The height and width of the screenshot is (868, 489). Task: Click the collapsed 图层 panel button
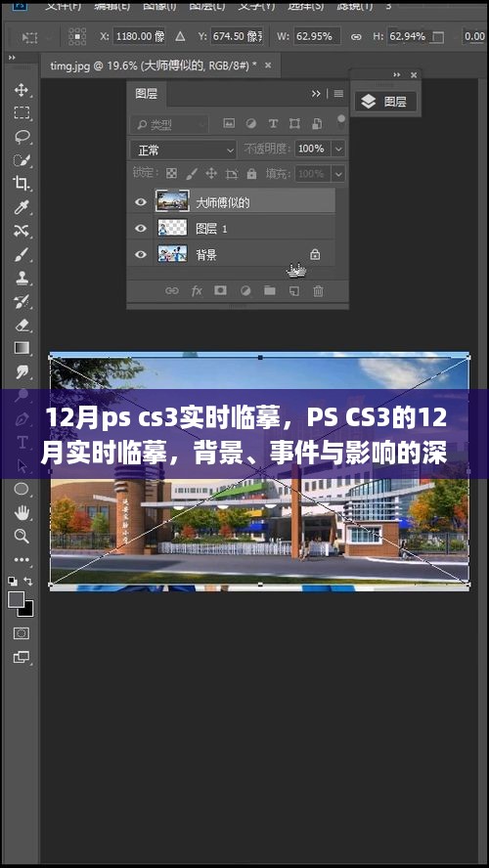tap(385, 102)
